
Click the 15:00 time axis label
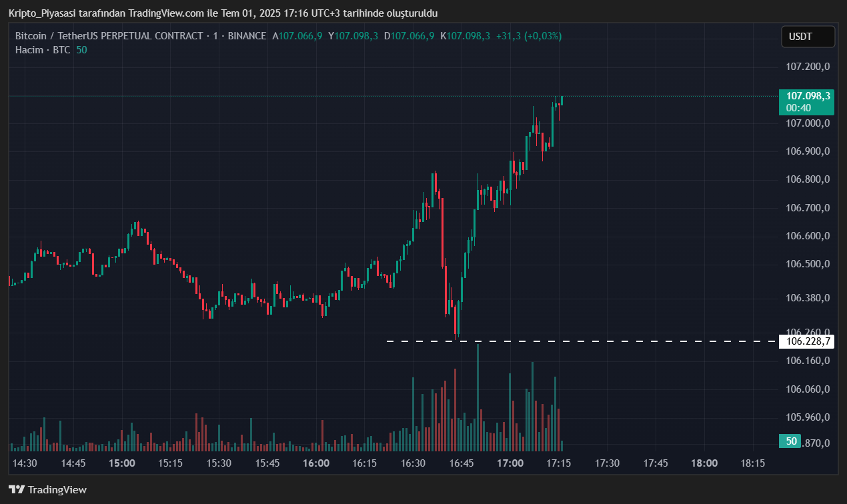[x=122, y=463]
